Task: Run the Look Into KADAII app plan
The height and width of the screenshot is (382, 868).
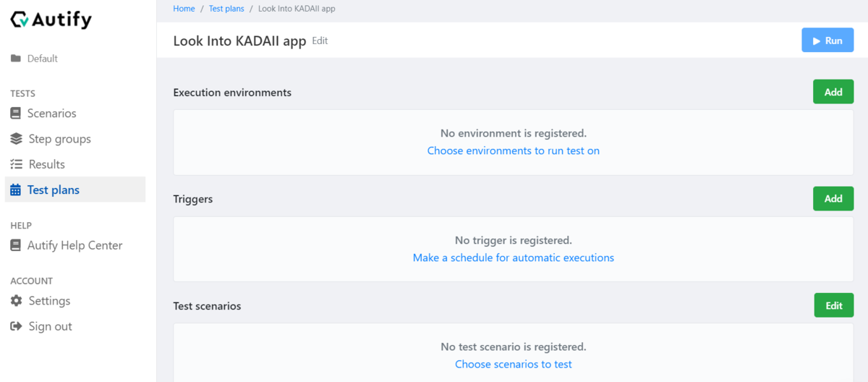Action: click(x=827, y=41)
